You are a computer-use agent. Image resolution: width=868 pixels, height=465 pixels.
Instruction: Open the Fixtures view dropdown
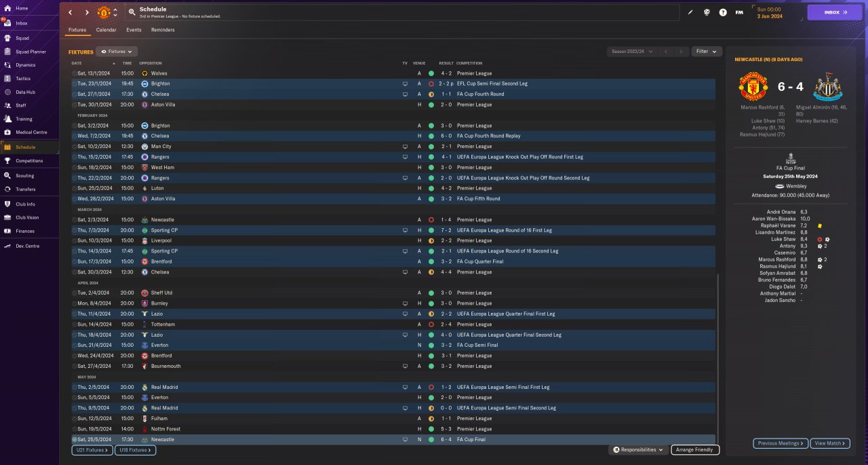pyautogui.click(x=117, y=52)
